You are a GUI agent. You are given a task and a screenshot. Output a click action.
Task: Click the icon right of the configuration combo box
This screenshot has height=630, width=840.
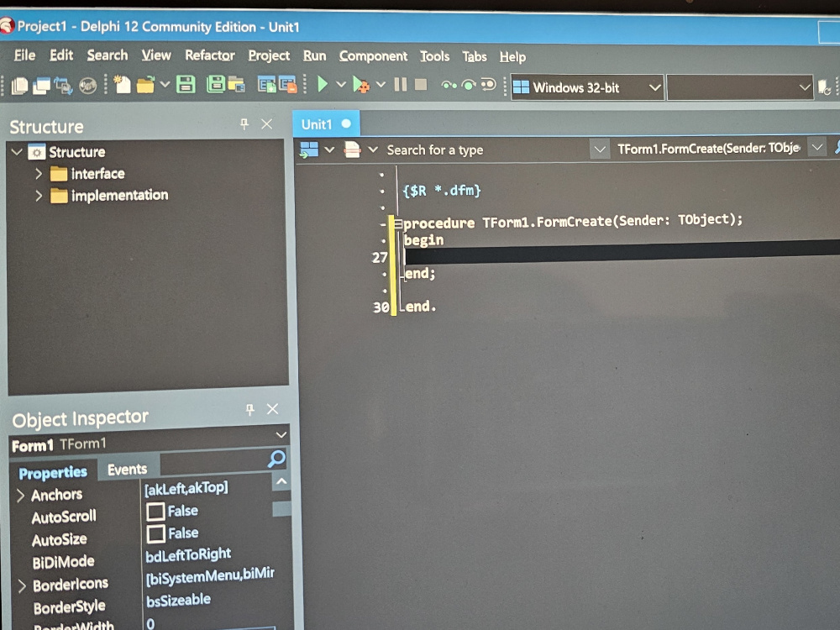pyautogui.click(x=824, y=87)
